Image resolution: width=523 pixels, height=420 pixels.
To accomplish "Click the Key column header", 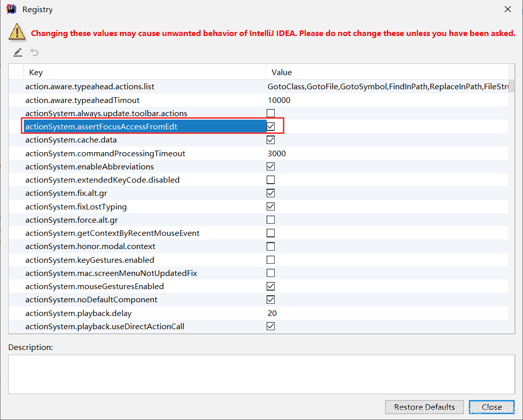I will coord(144,73).
